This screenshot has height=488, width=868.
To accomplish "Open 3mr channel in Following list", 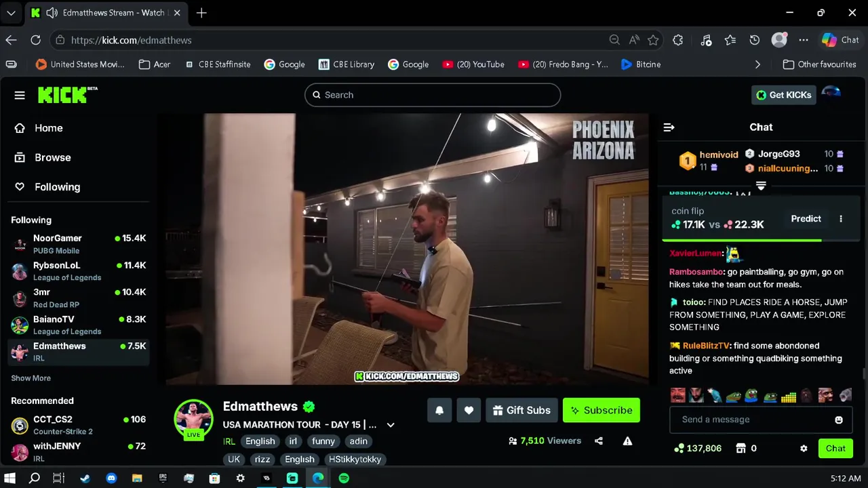I will [x=79, y=298].
